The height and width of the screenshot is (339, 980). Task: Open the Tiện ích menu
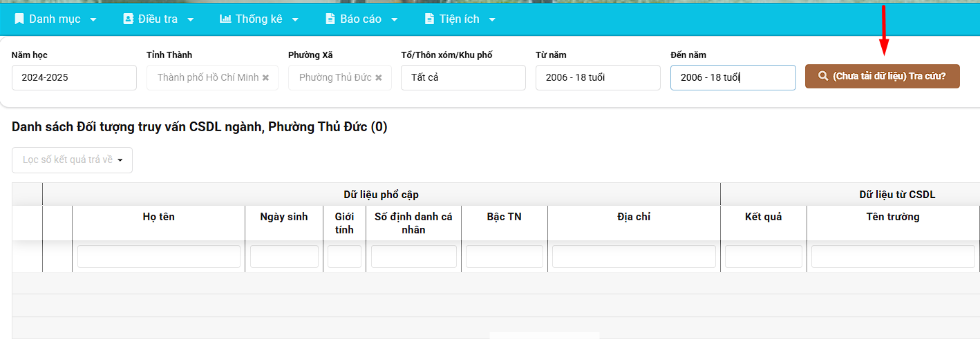click(x=460, y=19)
